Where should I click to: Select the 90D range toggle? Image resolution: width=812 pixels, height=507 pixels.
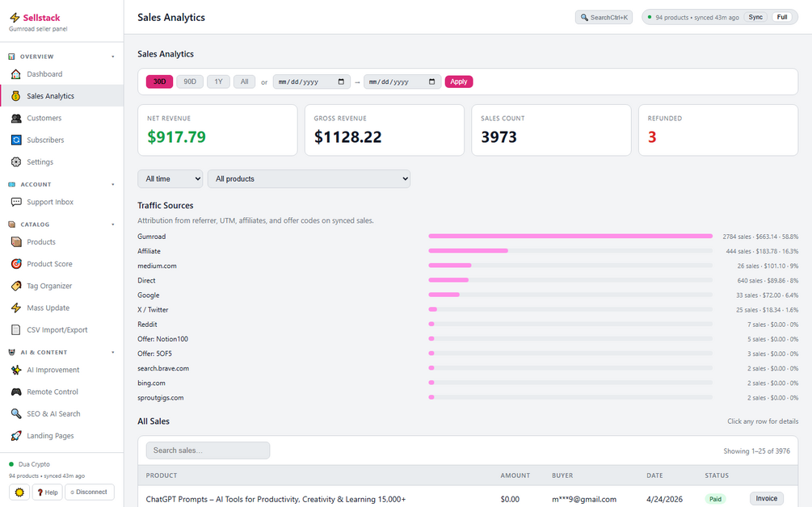190,82
